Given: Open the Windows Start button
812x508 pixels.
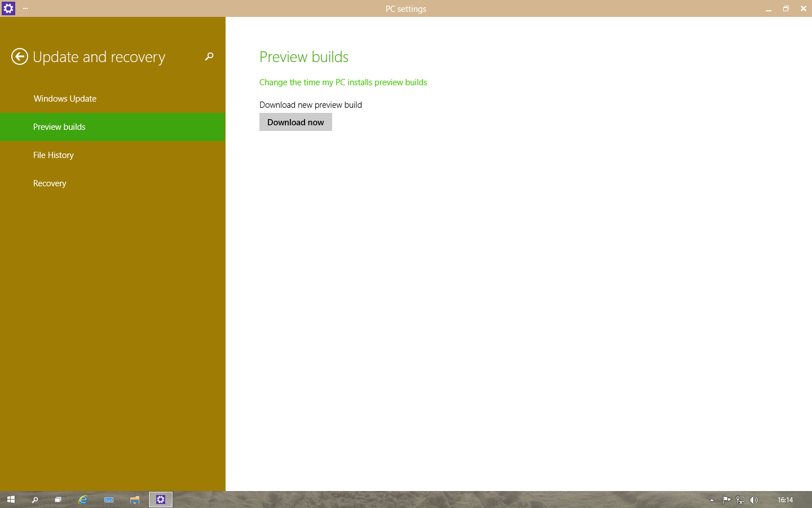Looking at the screenshot, I should click(x=11, y=500).
